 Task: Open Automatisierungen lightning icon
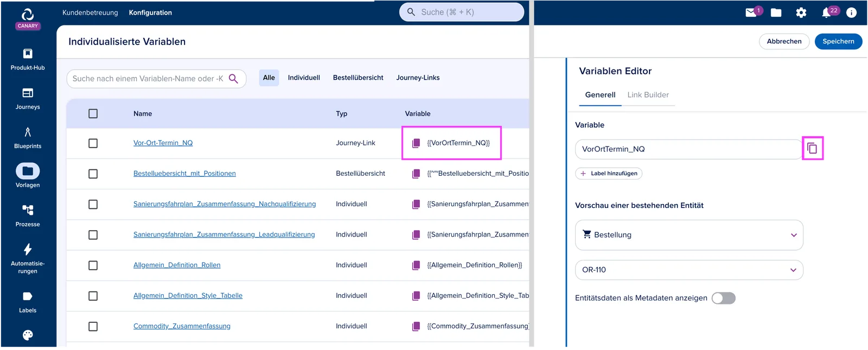tap(28, 249)
